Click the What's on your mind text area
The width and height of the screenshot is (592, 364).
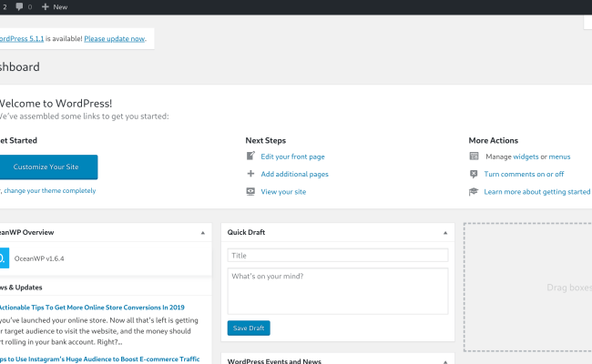tap(338, 291)
